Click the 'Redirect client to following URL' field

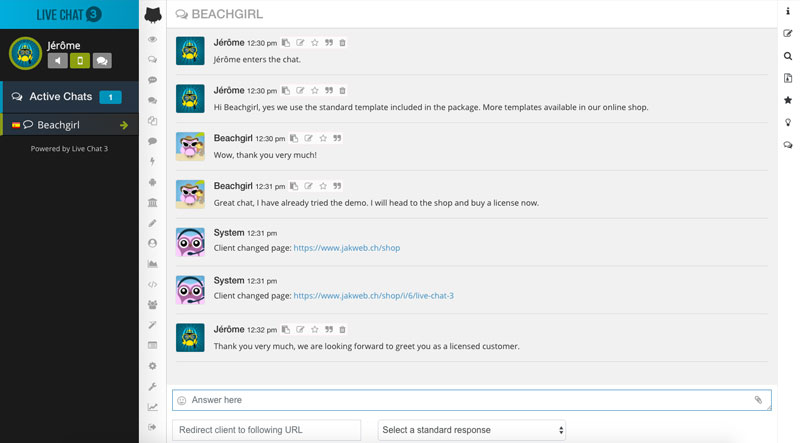[266, 430]
